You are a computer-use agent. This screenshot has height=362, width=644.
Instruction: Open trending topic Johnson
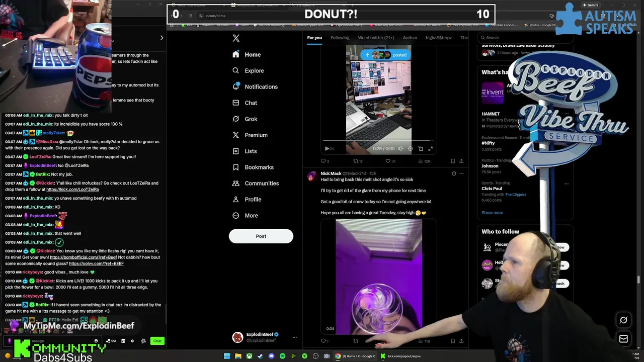click(490, 166)
